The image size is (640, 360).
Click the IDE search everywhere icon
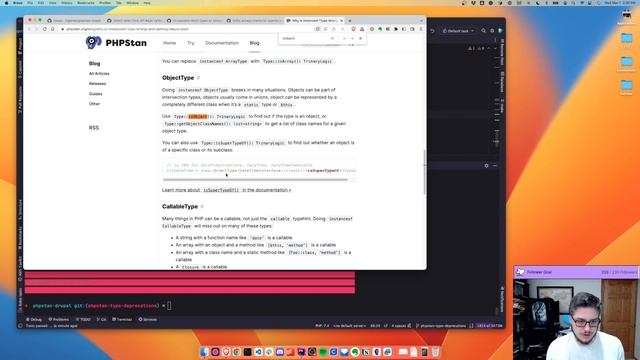click(x=483, y=31)
